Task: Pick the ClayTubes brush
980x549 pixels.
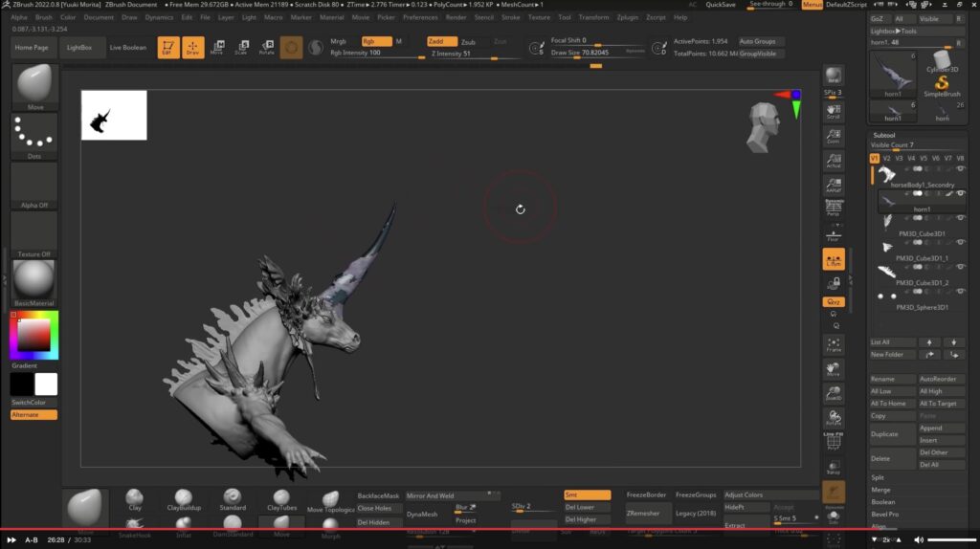Action: click(x=282, y=500)
